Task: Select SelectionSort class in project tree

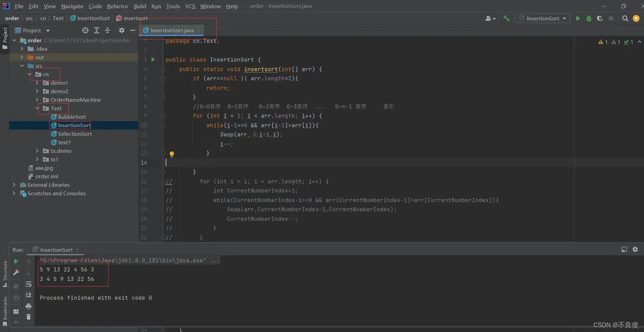Action: [x=71, y=134]
